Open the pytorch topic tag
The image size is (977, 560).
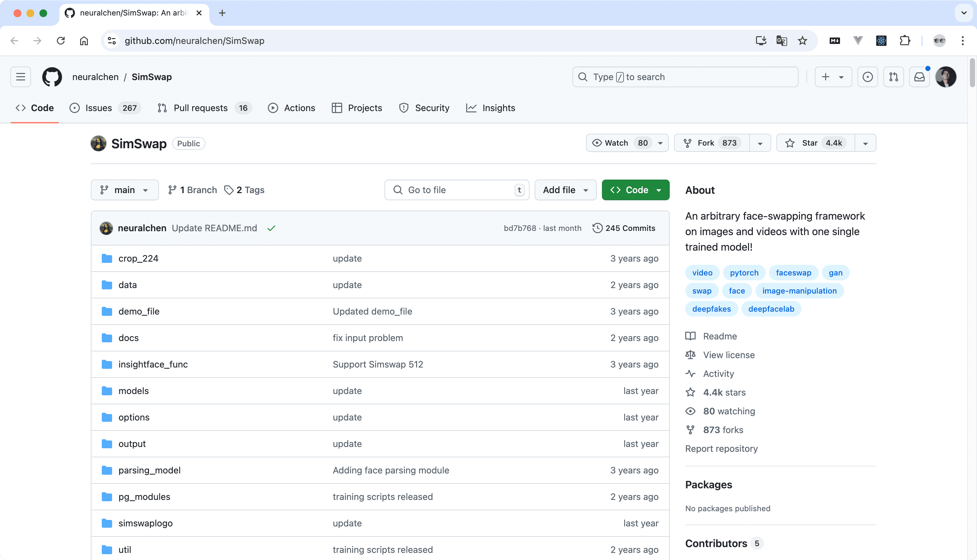tap(743, 272)
